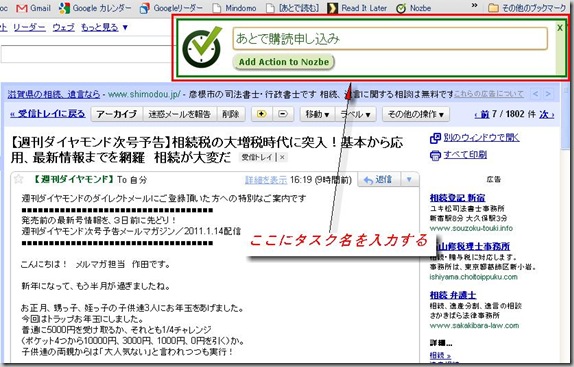Click the [あとで読む] bookmarklet
Viewport: 574px width, 367px height.
click(x=292, y=8)
